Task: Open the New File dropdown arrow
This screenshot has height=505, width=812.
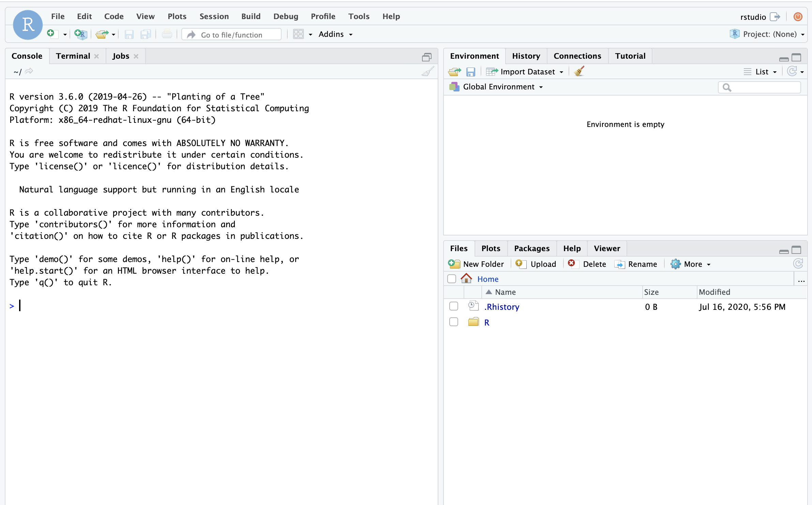Action: tap(65, 34)
